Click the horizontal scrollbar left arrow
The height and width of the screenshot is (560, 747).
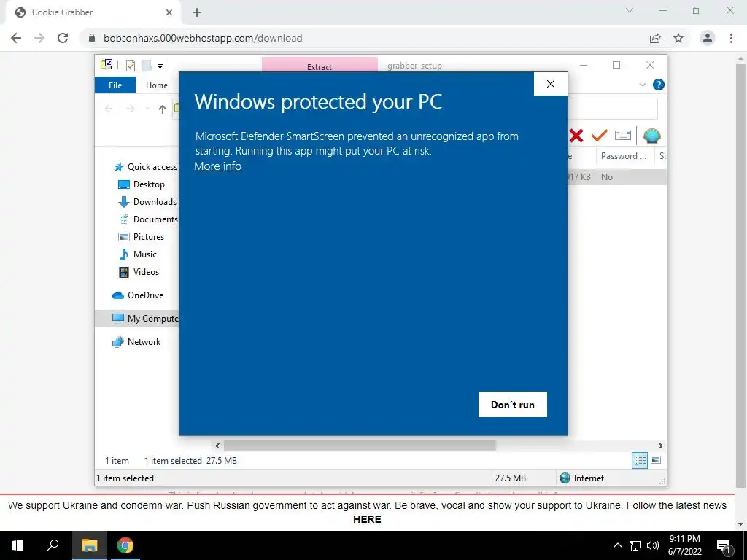point(217,446)
